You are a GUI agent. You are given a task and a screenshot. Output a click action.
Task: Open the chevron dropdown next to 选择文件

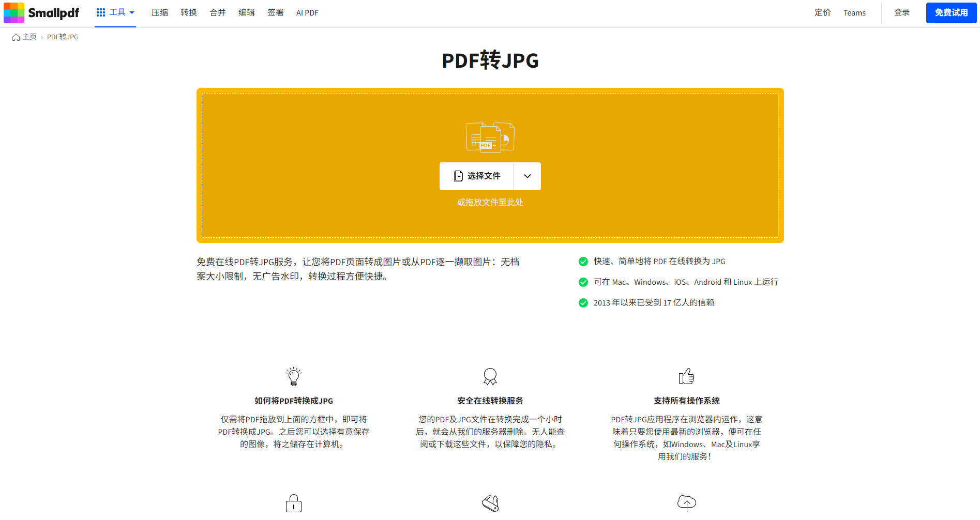click(x=526, y=176)
